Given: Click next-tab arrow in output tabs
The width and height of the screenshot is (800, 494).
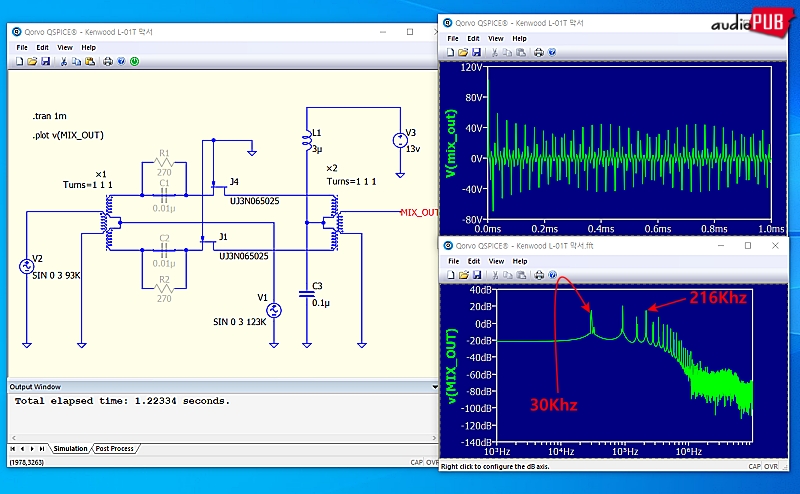Looking at the screenshot, I should coord(32,449).
